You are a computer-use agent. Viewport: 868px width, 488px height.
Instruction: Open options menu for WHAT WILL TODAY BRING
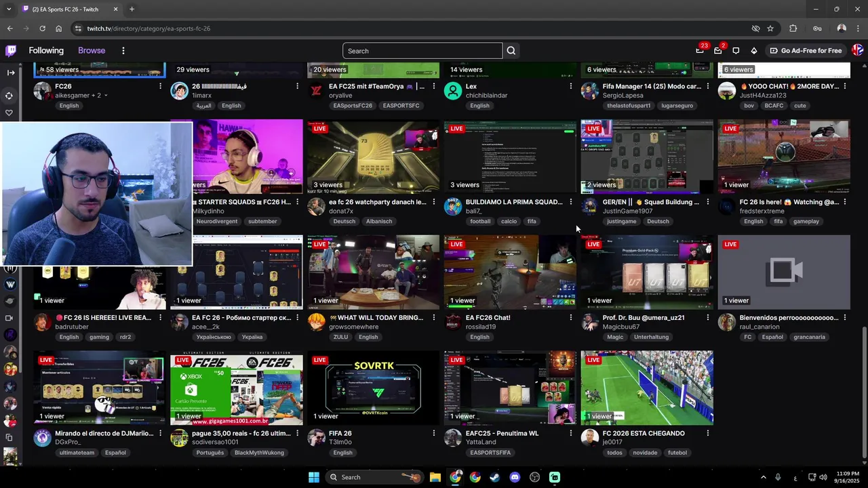[434, 317]
